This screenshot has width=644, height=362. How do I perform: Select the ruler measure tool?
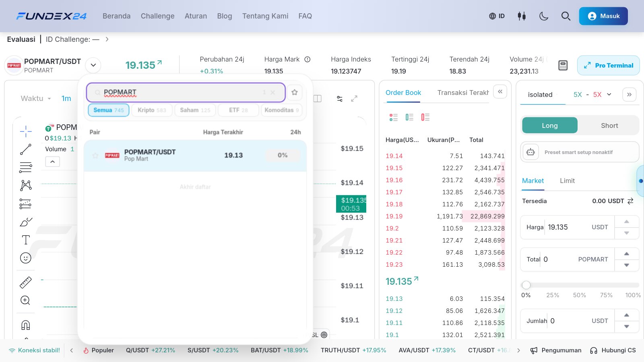pos(26,283)
